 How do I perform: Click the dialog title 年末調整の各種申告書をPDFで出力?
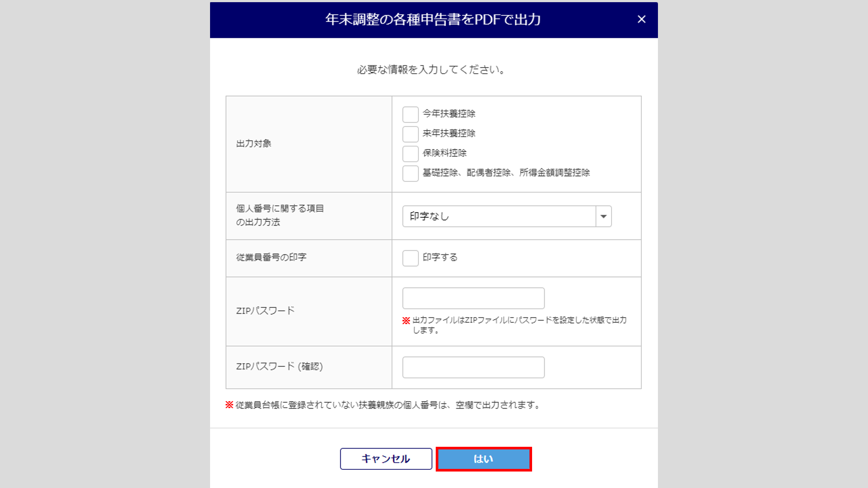click(433, 20)
